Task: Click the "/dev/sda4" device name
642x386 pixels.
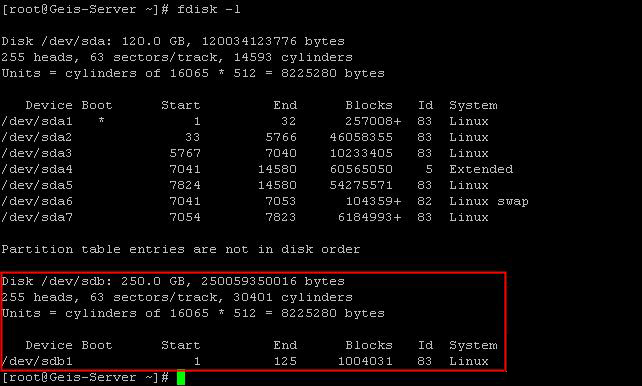Action: click(x=37, y=169)
